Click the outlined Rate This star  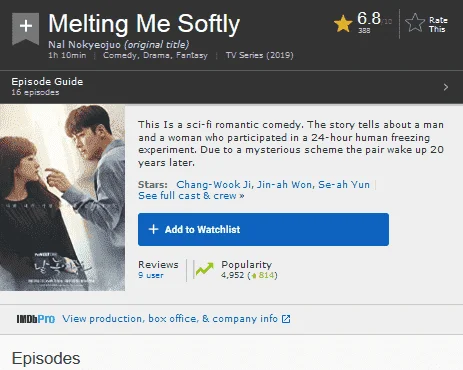point(415,23)
